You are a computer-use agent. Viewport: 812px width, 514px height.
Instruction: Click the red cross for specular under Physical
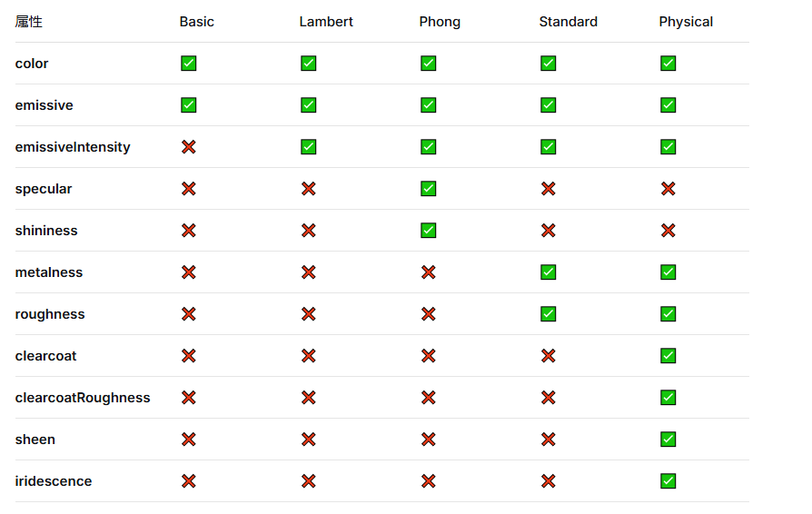click(668, 189)
